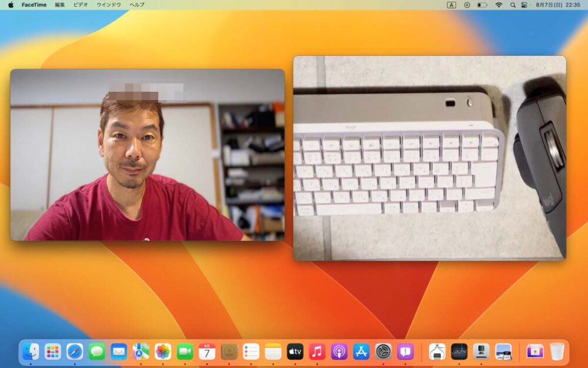Screen dimensions: 588x368
Task: Click the Wi-Fi status icon
Action: tap(499, 5)
